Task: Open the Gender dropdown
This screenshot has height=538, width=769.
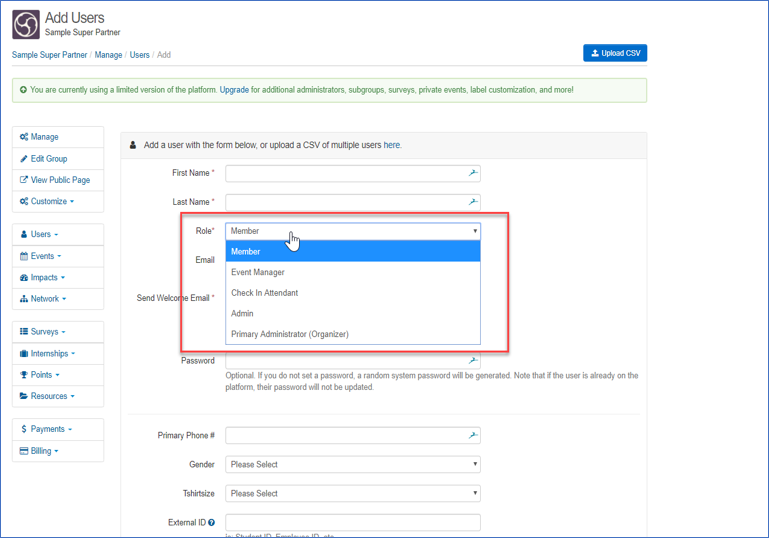Action: click(353, 464)
